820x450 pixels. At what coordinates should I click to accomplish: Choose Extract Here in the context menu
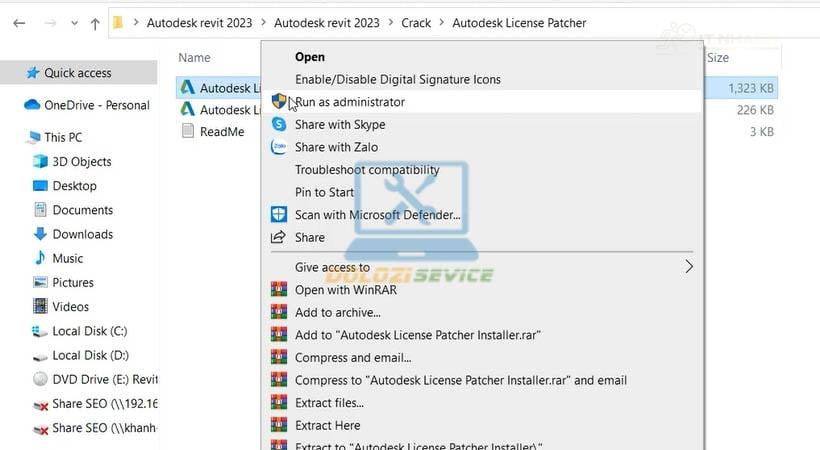tap(328, 426)
